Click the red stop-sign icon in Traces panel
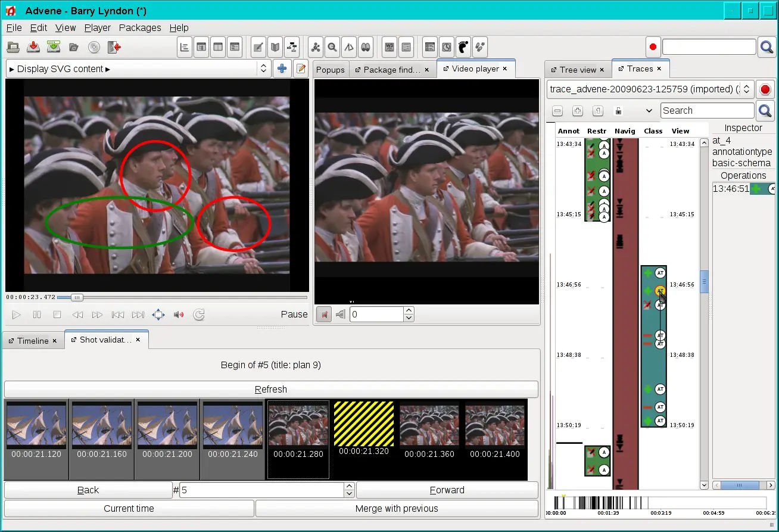The image size is (779, 532). point(765,89)
